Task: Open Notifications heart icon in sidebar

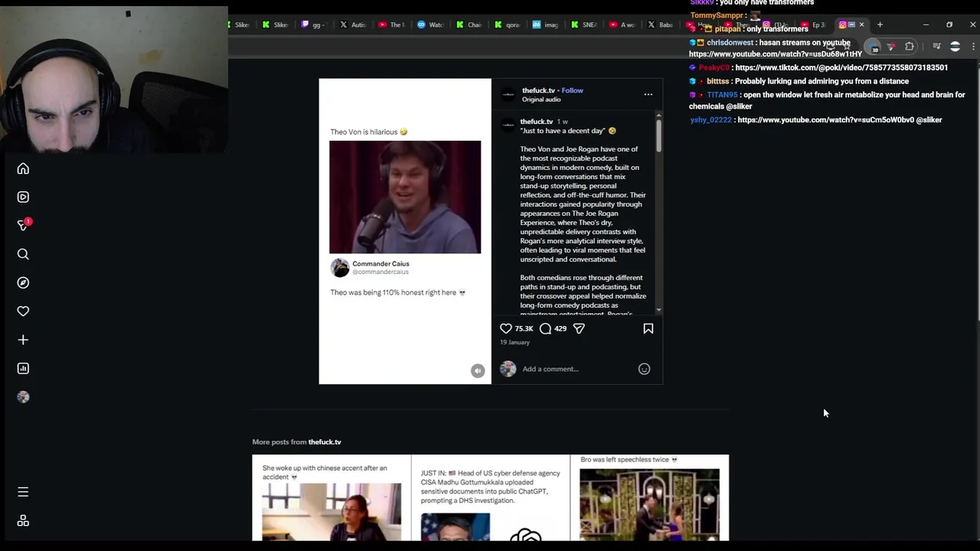Action: [x=23, y=311]
